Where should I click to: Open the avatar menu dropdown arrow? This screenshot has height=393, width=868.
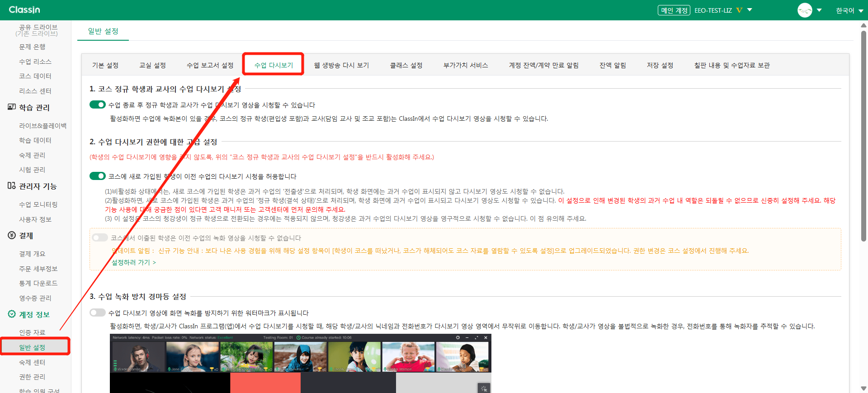coord(819,10)
